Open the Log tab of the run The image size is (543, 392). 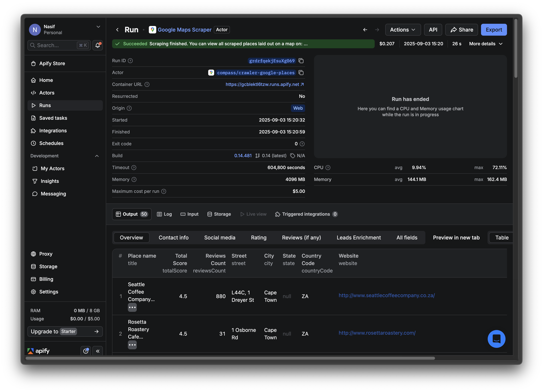[164, 214]
